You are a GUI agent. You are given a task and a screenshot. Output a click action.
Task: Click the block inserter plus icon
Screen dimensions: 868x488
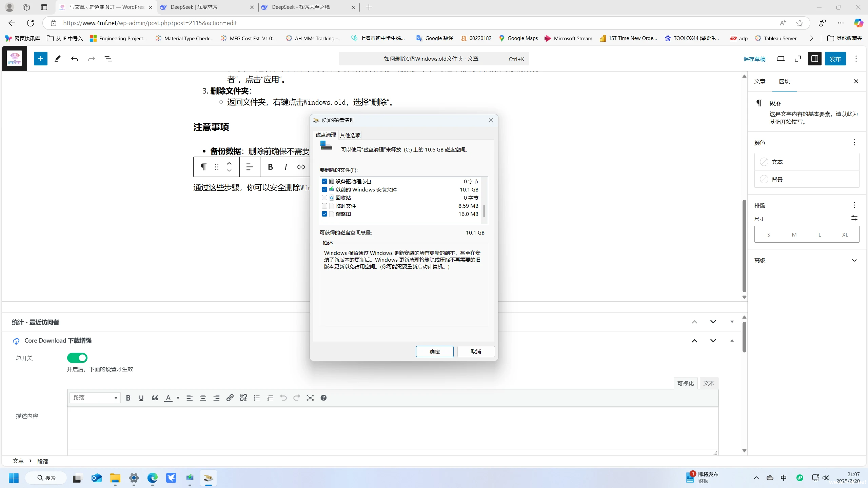(x=40, y=59)
